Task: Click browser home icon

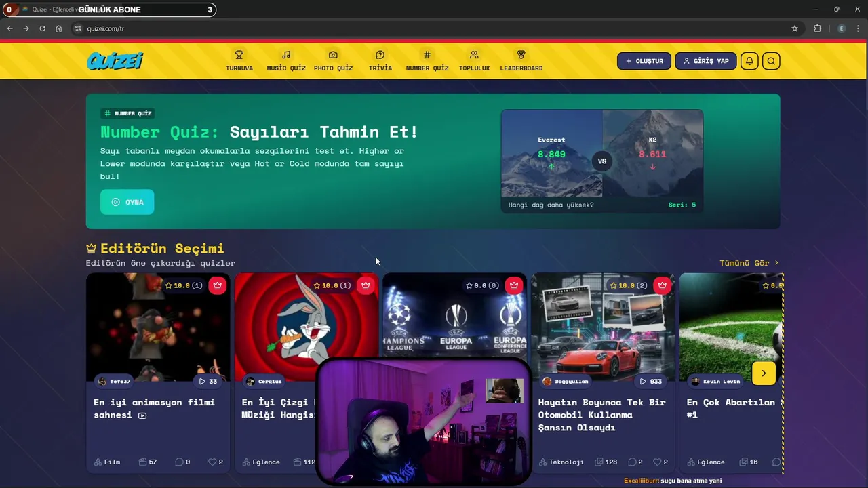Action: pyautogui.click(x=59, y=28)
